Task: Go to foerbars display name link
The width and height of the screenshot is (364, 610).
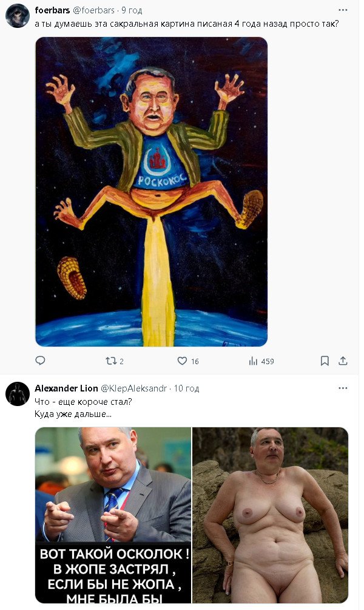Action: (x=52, y=10)
